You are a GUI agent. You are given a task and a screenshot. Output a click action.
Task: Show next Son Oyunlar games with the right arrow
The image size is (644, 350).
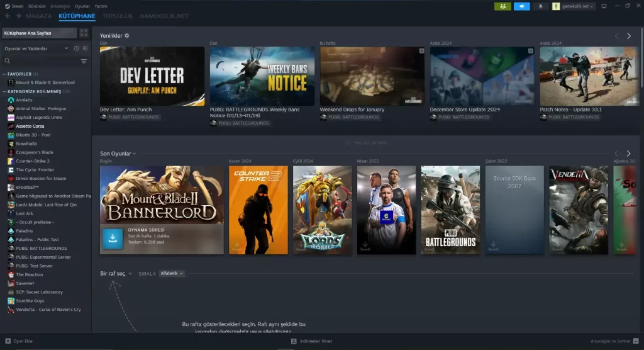pos(628,154)
